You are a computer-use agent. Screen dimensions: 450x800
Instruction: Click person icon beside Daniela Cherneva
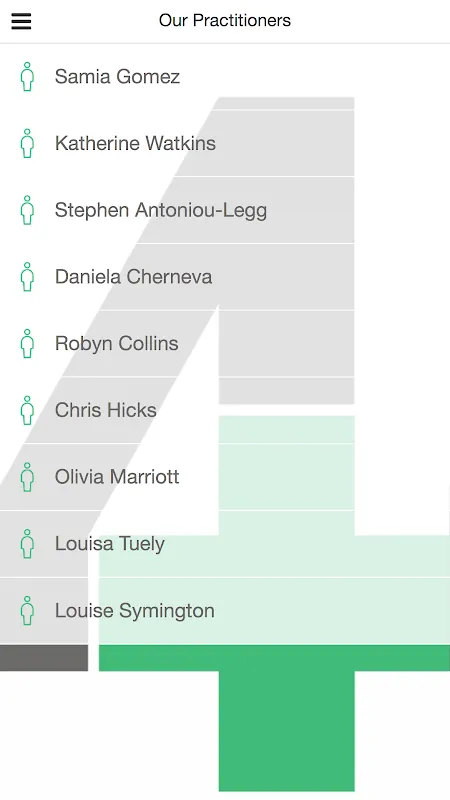tap(28, 277)
